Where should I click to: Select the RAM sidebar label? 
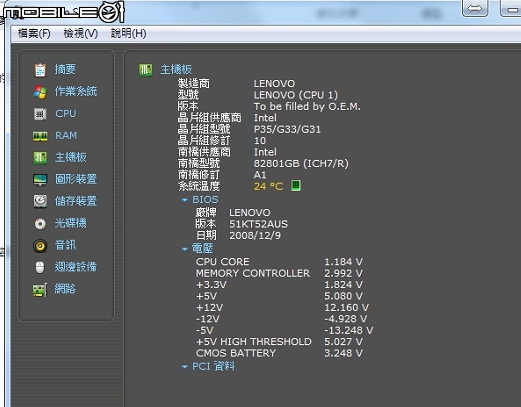coord(66,136)
